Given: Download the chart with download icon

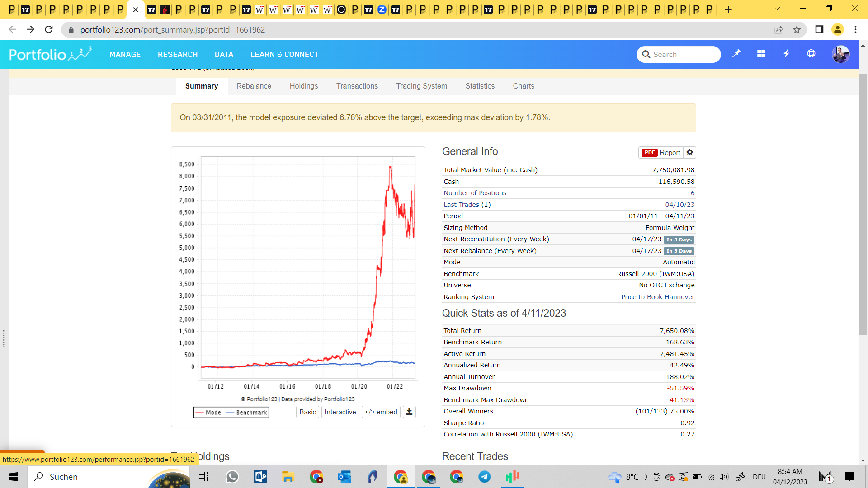Looking at the screenshot, I should click(409, 412).
